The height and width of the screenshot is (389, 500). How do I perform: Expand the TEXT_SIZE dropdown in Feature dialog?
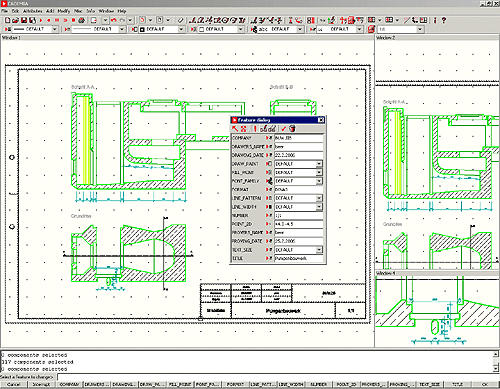319,249
